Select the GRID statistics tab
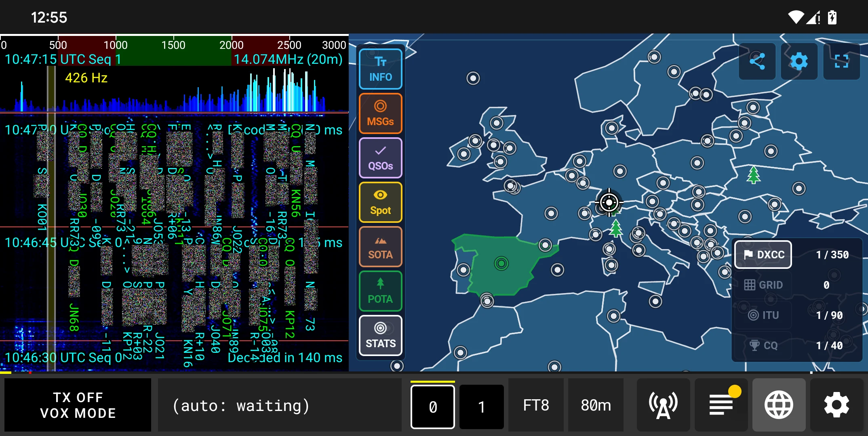This screenshot has height=436, width=868. [763, 285]
